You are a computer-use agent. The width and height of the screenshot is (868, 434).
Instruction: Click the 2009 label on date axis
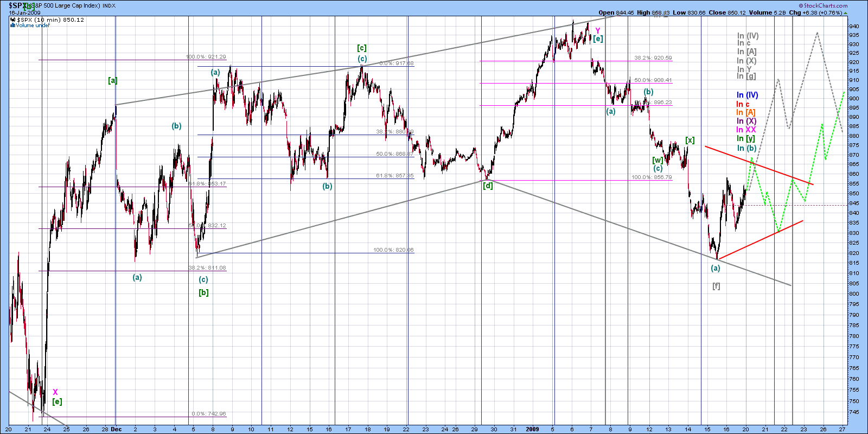(532, 429)
